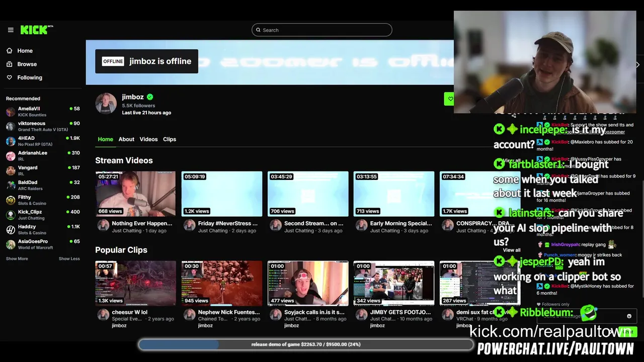Viewport: 644px width, 362px height.
Task: Click the Home icon in sidebar
Action: [x=9, y=51]
